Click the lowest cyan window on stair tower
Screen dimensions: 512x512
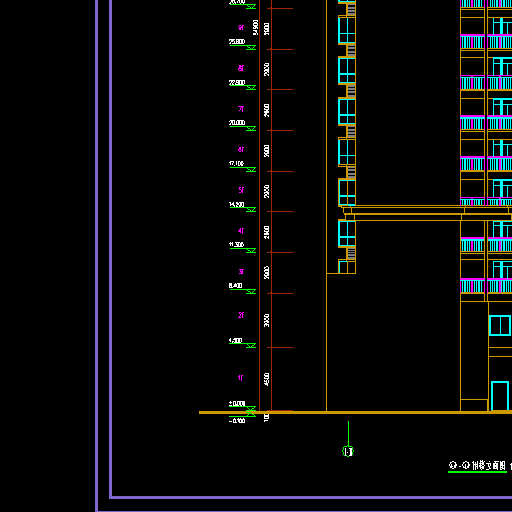pos(347,267)
